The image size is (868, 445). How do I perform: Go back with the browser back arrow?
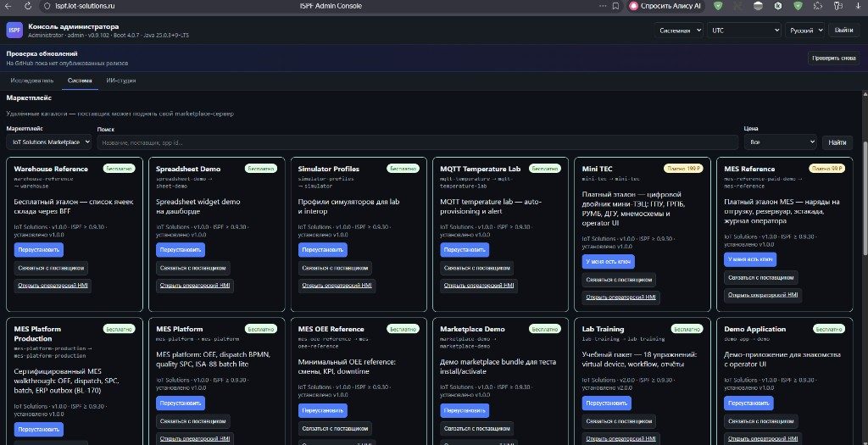pos(8,6)
